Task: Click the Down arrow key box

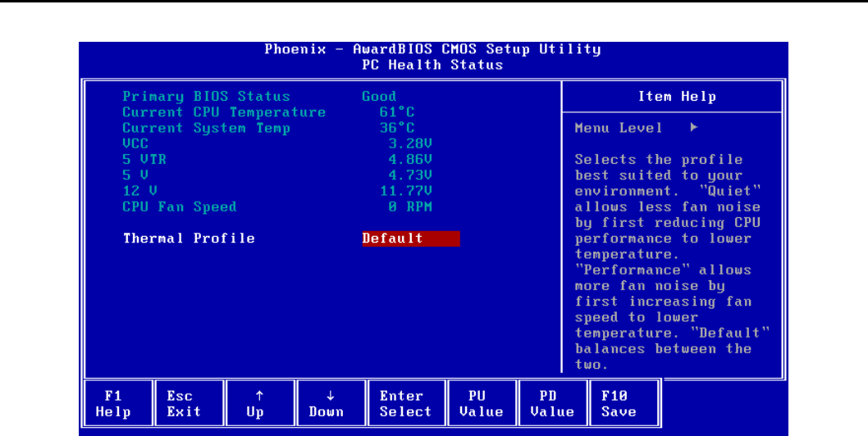Action: click(331, 403)
